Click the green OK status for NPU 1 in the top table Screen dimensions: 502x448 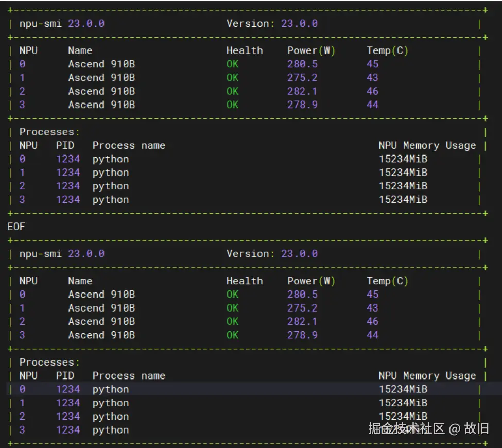pos(232,78)
